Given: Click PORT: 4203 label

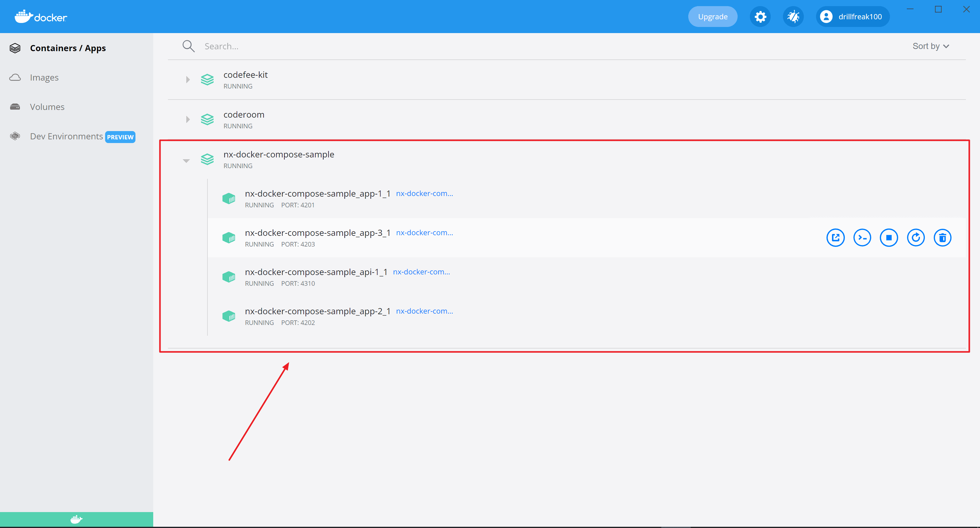Looking at the screenshot, I should [x=298, y=244].
